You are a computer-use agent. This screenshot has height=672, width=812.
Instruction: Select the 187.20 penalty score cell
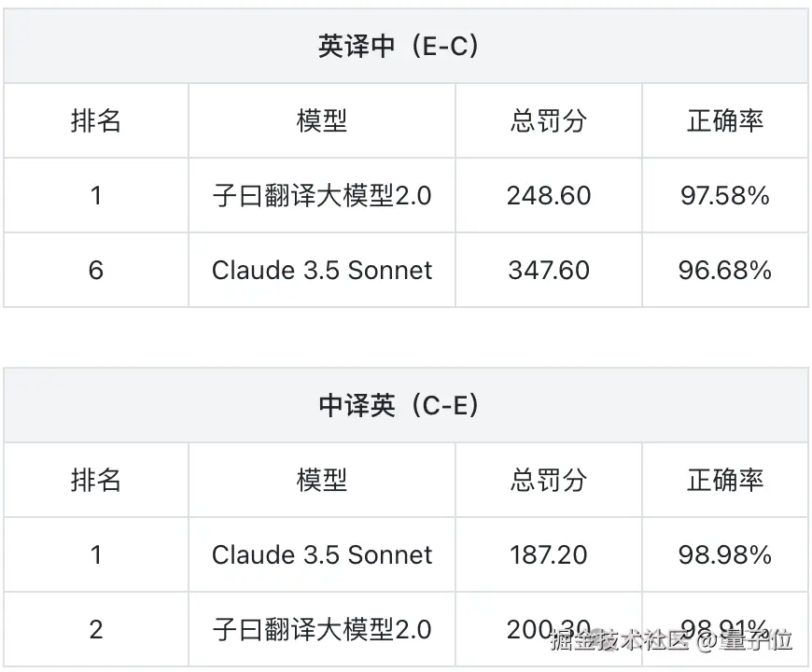(x=549, y=555)
